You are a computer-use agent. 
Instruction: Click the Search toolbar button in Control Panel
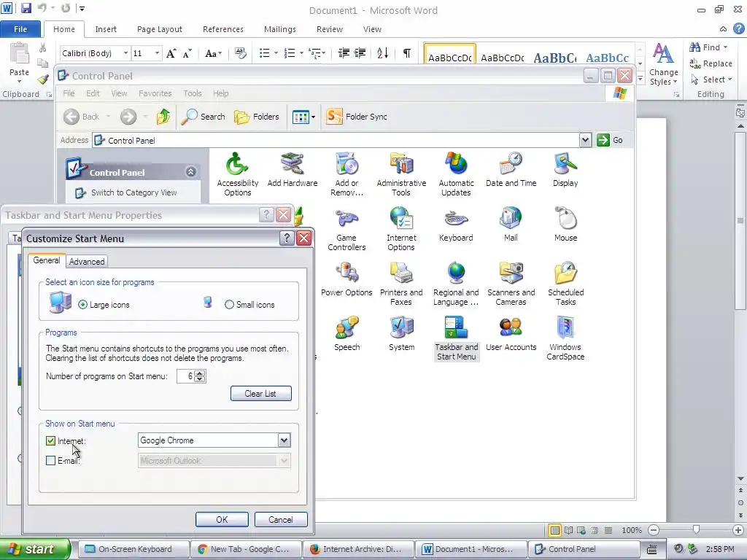coord(203,116)
